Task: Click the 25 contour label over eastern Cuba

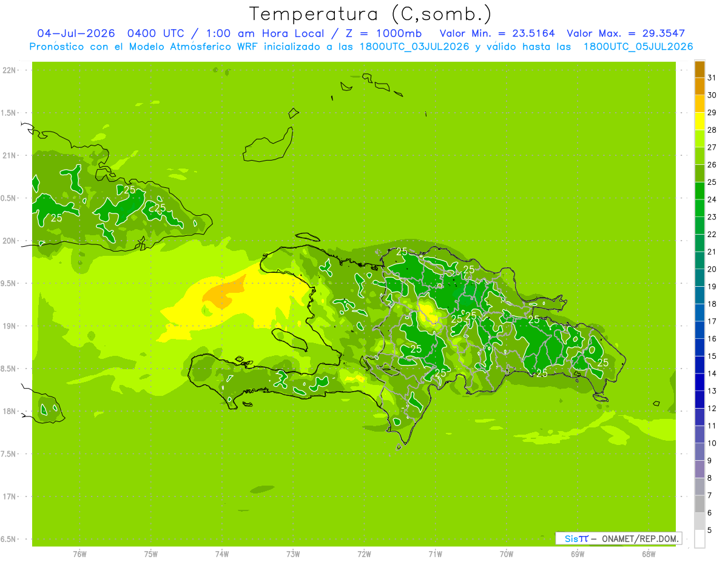Action: tap(160, 207)
